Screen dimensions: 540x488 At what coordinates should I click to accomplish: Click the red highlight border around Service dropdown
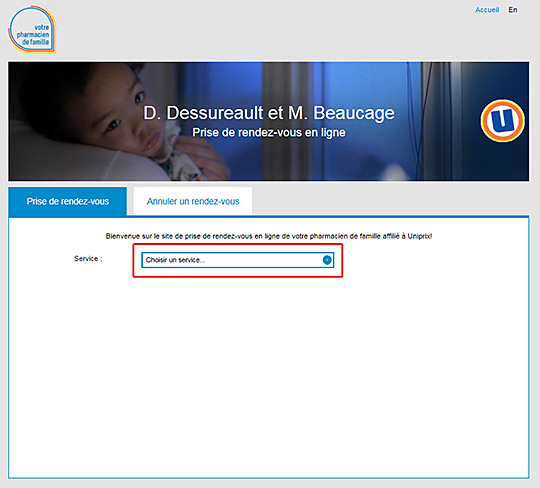(x=238, y=244)
